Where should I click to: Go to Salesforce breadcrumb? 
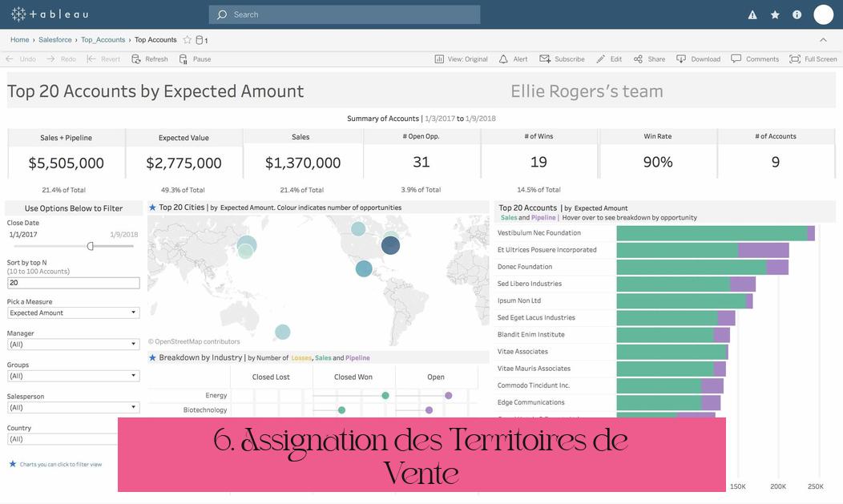54,40
